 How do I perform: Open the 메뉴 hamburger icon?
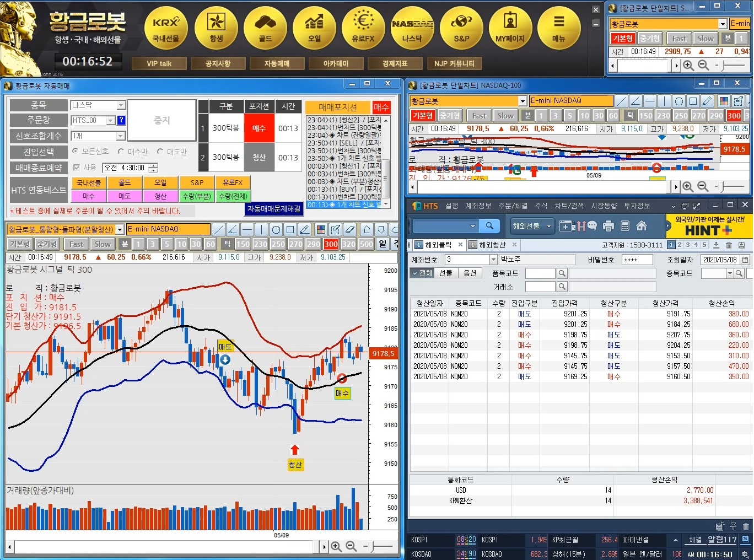pos(559,29)
